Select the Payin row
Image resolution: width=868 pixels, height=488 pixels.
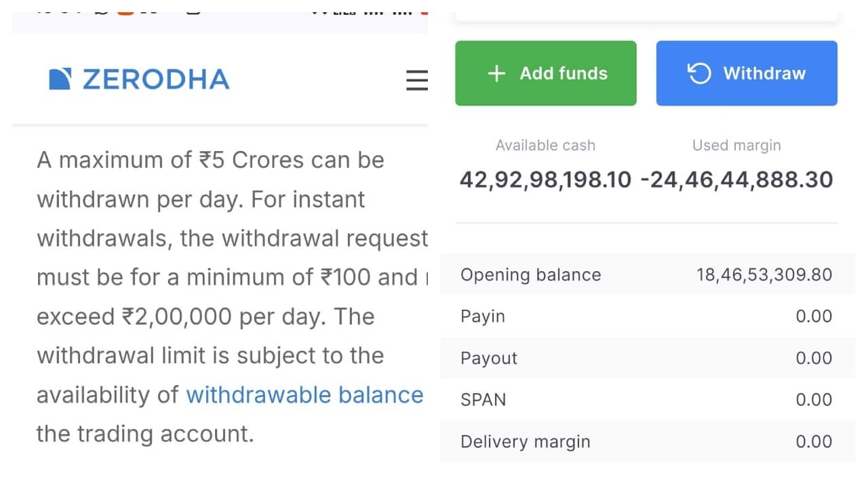[644, 316]
